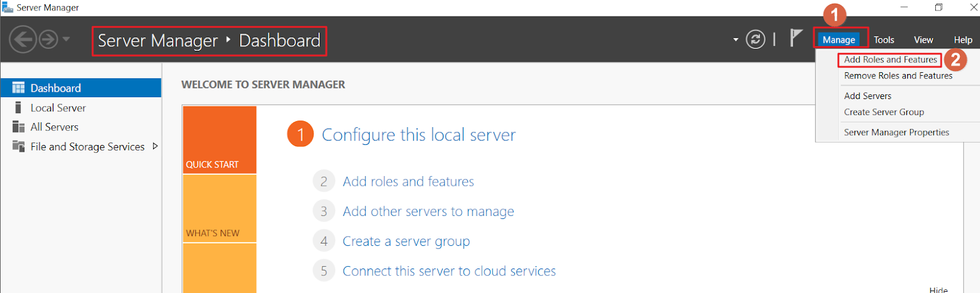Click the Server Manager title bar icon
Viewport: 980px width, 293px height.
[x=7, y=7]
